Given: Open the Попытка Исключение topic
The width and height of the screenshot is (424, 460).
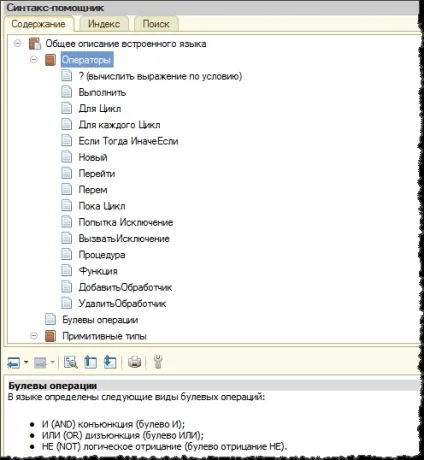Looking at the screenshot, I should click(126, 222).
